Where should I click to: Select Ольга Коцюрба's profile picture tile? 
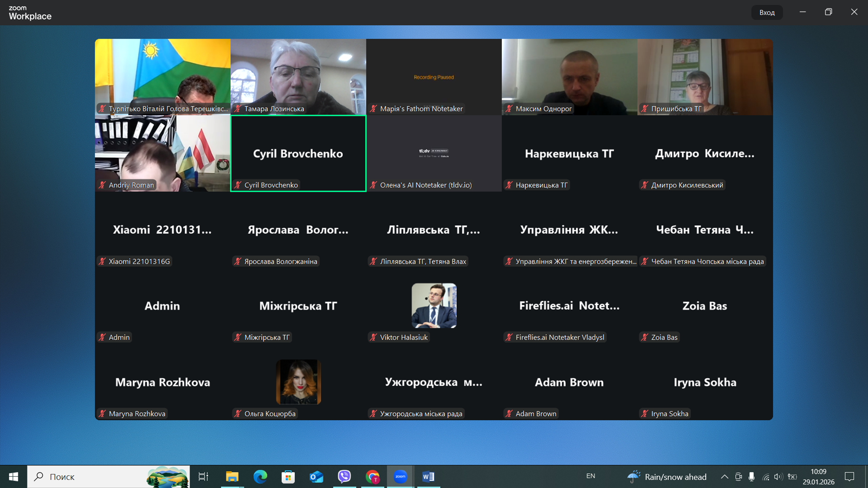pos(298,382)
